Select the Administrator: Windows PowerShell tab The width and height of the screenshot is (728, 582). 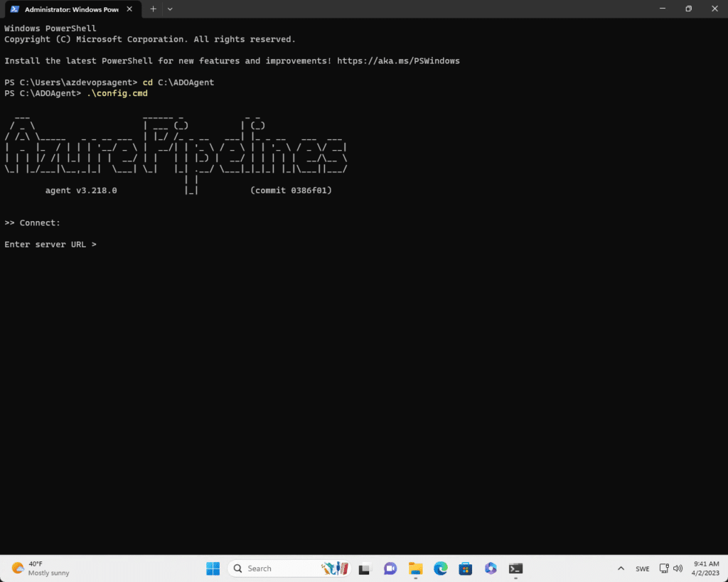pos(73,9)
